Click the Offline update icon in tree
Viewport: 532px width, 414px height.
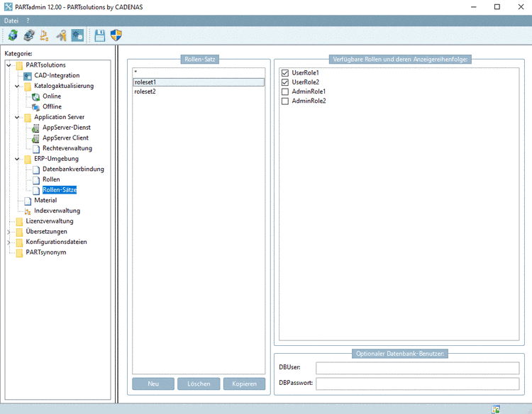coord(36,107)
